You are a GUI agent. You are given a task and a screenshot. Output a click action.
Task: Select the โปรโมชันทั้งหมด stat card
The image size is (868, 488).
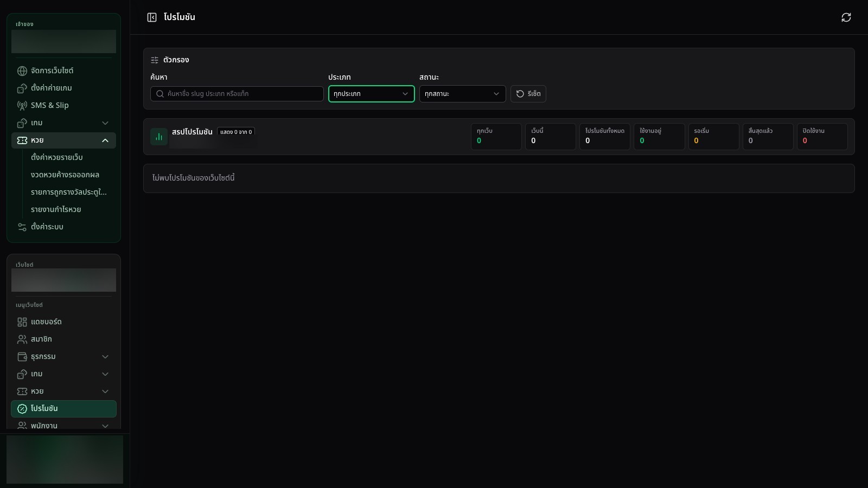point(605,137)
